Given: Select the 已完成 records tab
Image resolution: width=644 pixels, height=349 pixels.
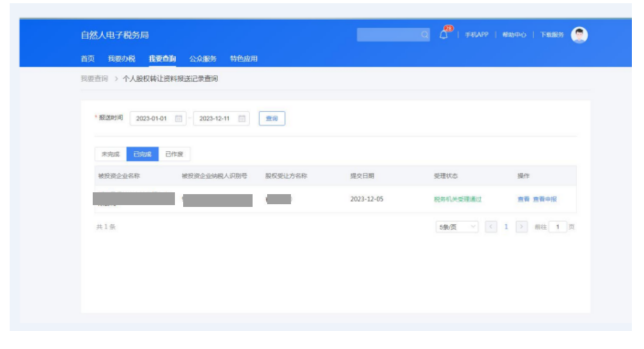Looking at the screenshot, I should [143, 154].
